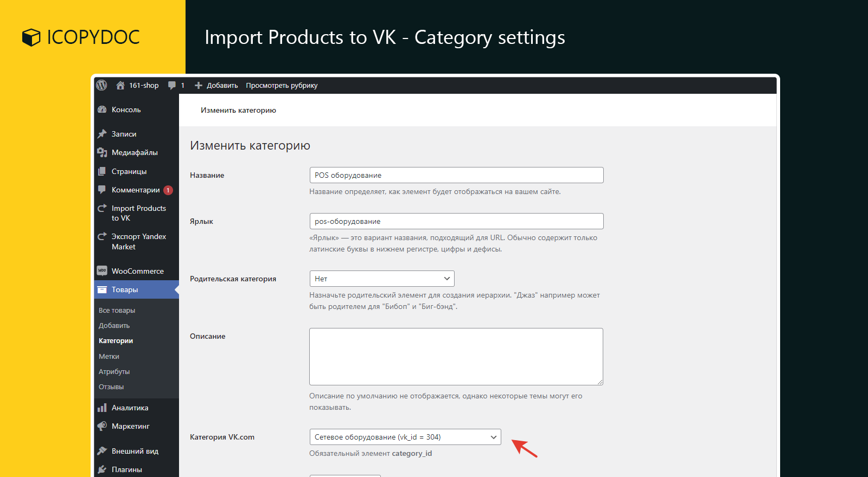Click inside the Описание textarea
Image resolution: width=868 pixels, height=477 pixels.
pos(456,357)
